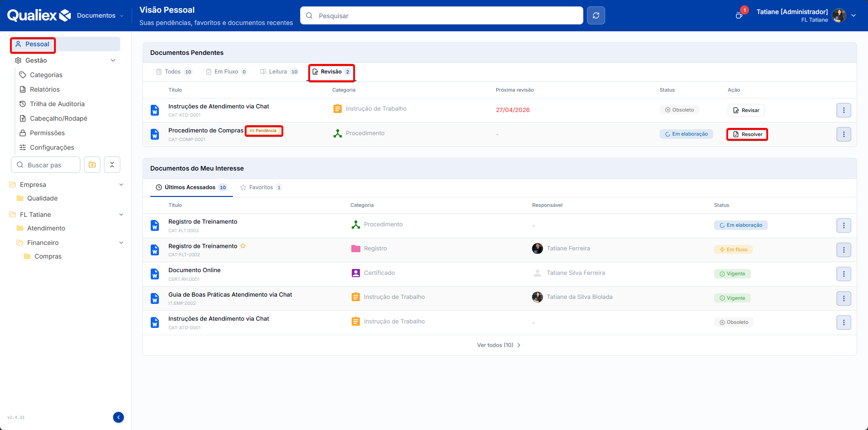Click the Vigente badge of Documento Online
This screenshot has height=430, width=868.
click(732, 274)
